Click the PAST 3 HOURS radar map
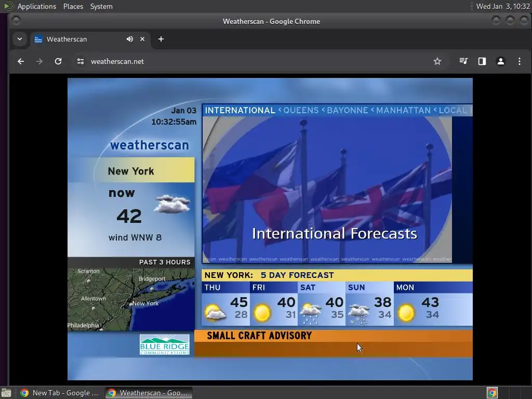 point(131,299)
